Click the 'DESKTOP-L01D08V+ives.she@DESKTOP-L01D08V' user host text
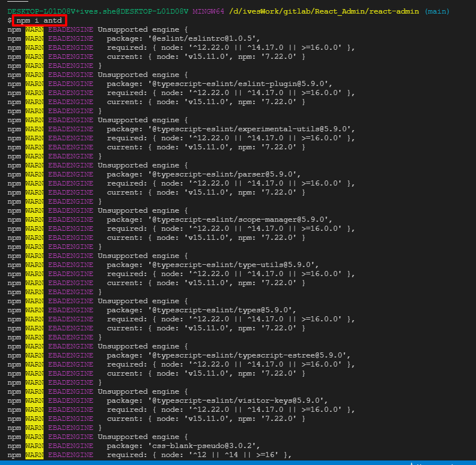The height and width of the screenshot is (465, 476). (98, 11)
